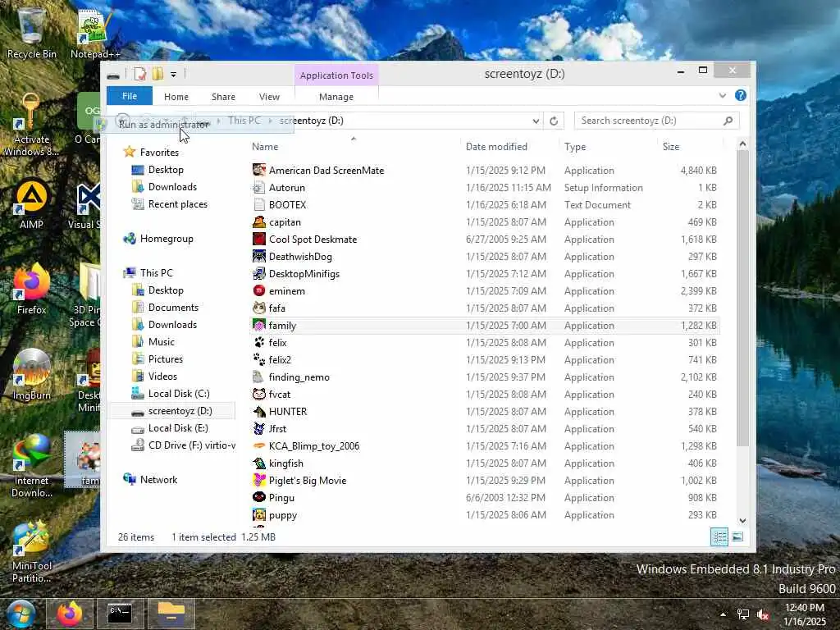Select the felix2 file row
Viewport: 840px width, 630px height.
[x=484, y=360]
